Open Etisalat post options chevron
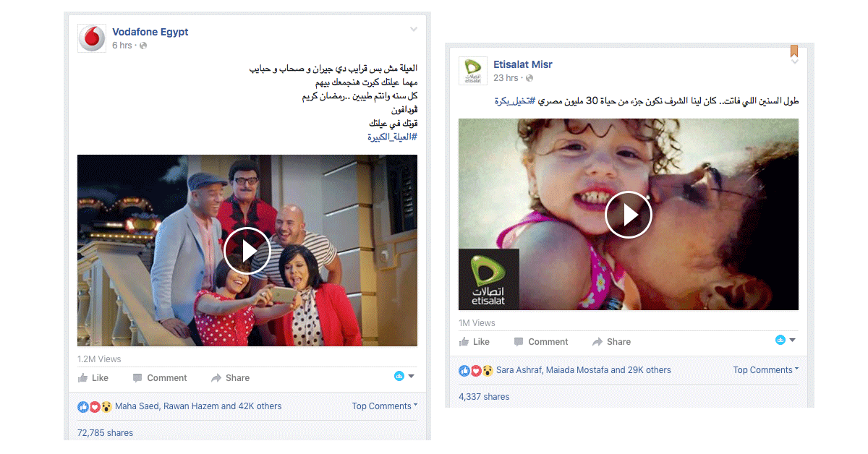 point(794,62)
